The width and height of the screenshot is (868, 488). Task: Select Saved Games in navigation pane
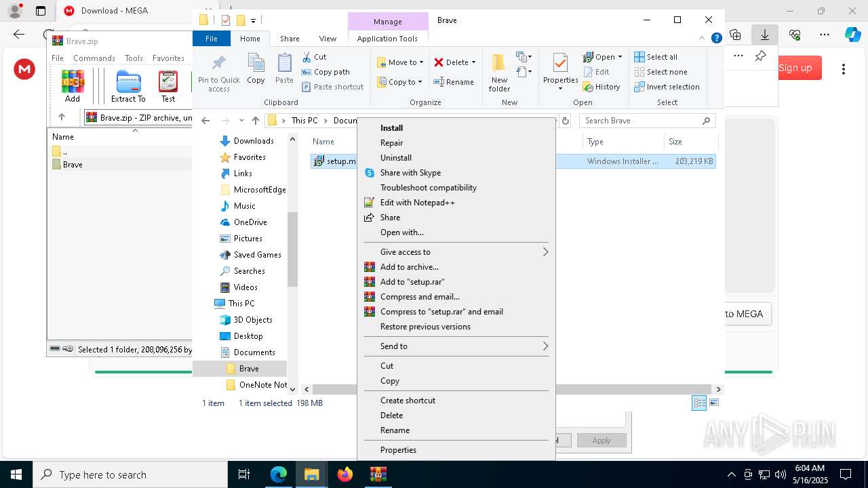pos(257,254)
